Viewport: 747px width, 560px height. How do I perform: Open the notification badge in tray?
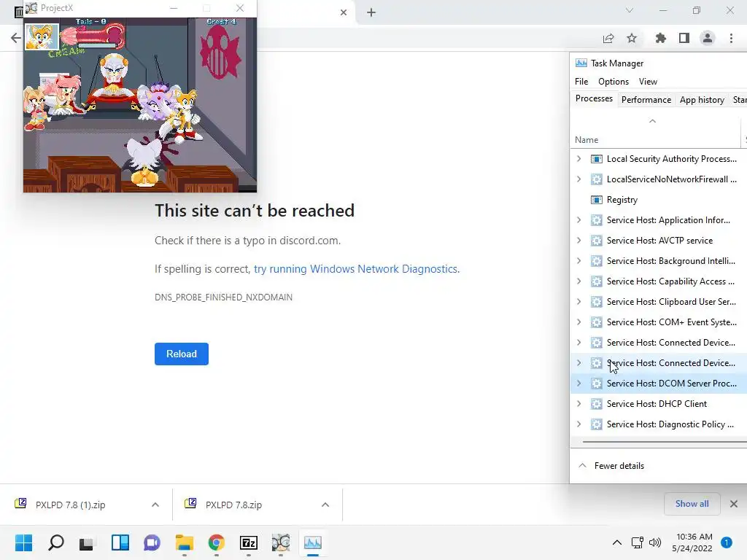click(727, 542)
